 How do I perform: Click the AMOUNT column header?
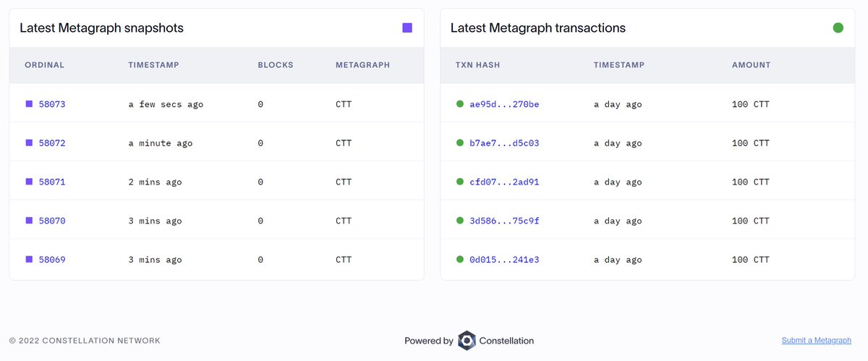coord(752,65)
